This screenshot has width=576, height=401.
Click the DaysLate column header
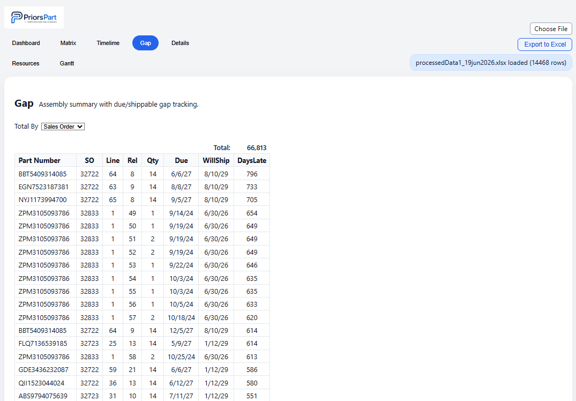[252, 160]
